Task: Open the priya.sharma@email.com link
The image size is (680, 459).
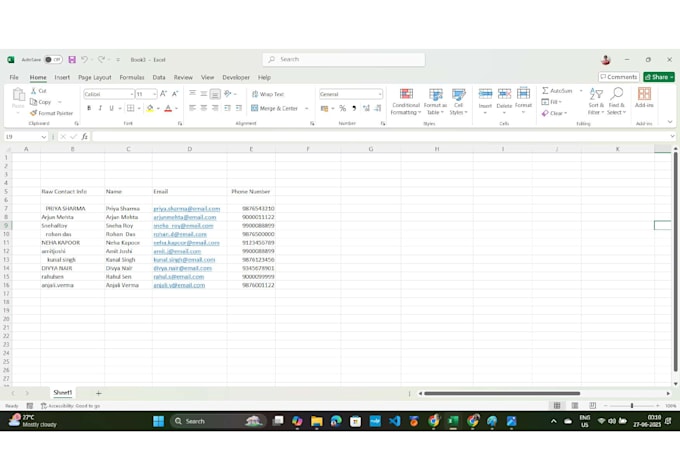Action: [x=186, y=209]
